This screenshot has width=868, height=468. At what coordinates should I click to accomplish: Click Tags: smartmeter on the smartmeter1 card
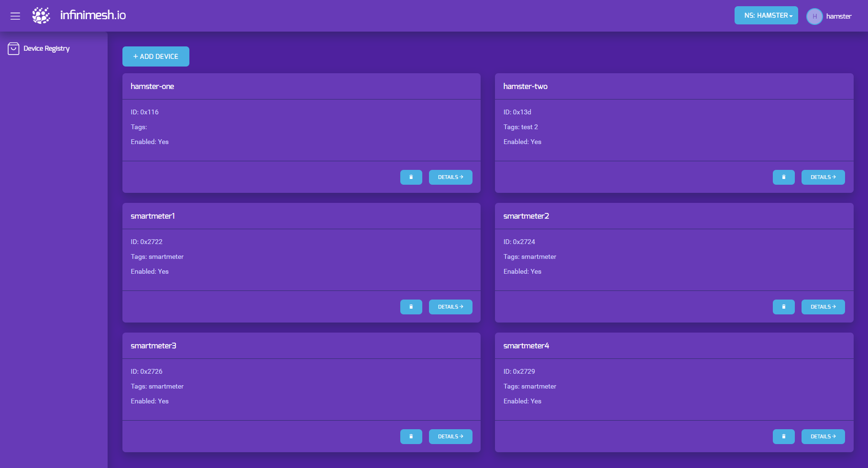tap(157, 256)
